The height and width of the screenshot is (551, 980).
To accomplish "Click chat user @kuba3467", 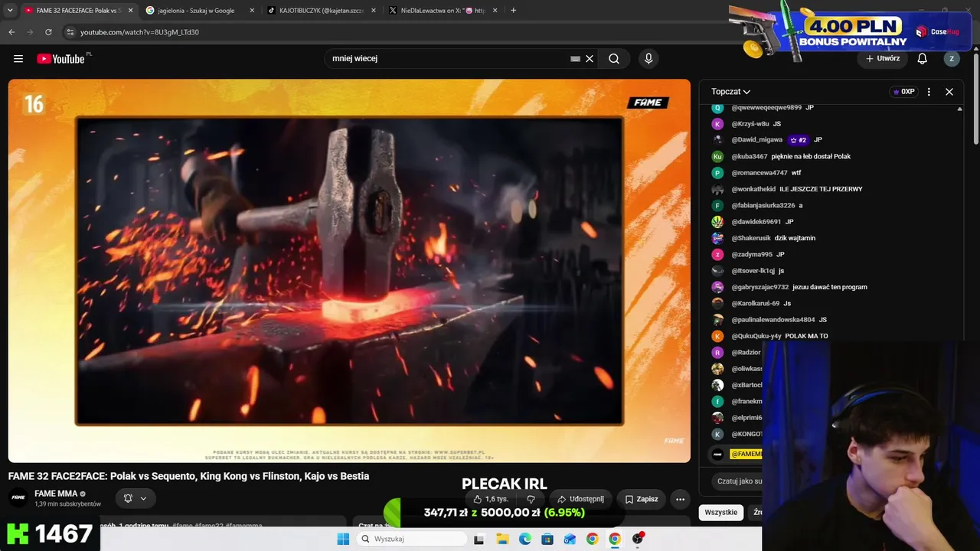I will click(750, 156).
